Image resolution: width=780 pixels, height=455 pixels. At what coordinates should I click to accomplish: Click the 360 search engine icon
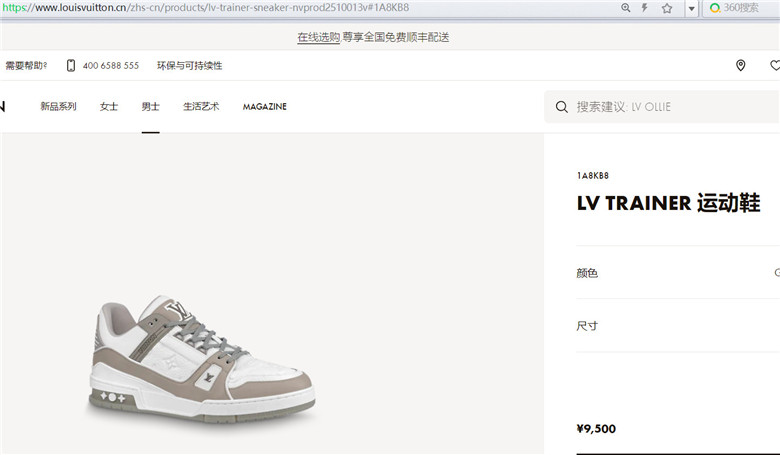[x=715, y=8]
